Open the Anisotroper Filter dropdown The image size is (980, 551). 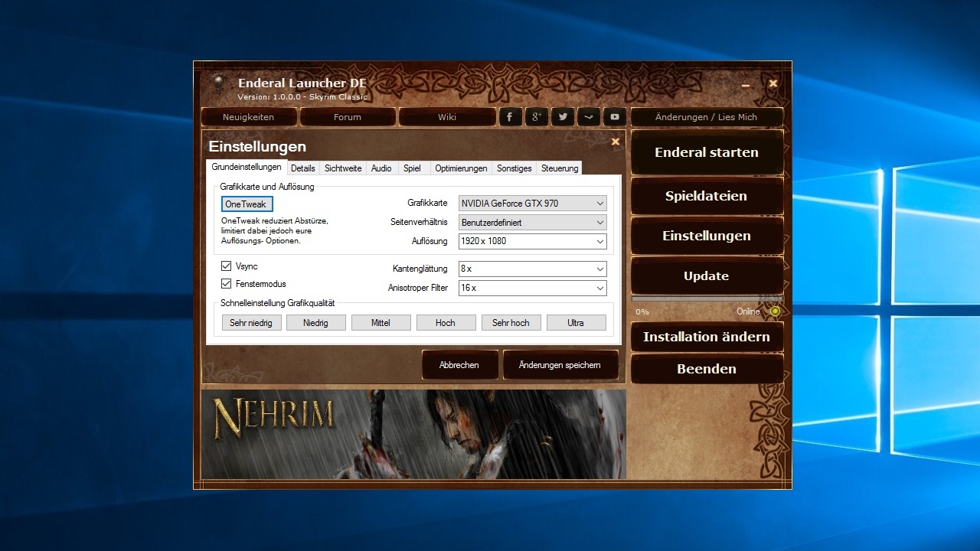pos(532,289)
